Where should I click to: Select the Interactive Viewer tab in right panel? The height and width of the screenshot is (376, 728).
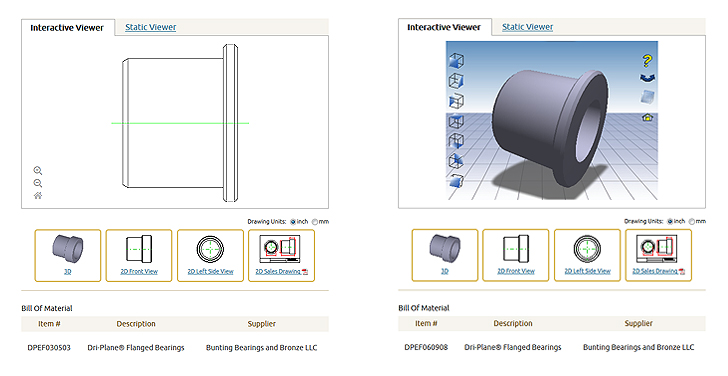(443, 27)
